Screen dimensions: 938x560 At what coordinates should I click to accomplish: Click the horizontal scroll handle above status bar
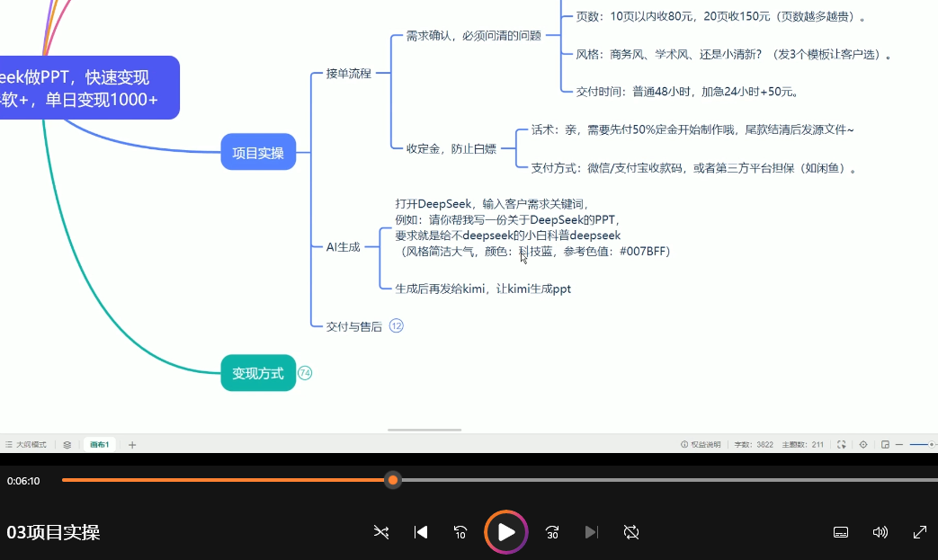(x=424, y=430)
